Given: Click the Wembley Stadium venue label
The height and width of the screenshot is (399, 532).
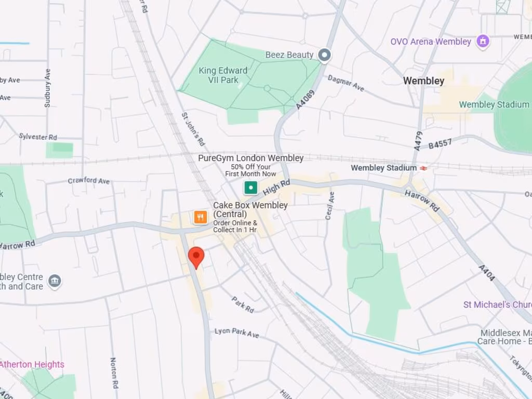Looking at the screenshot, I should [494, 104].
